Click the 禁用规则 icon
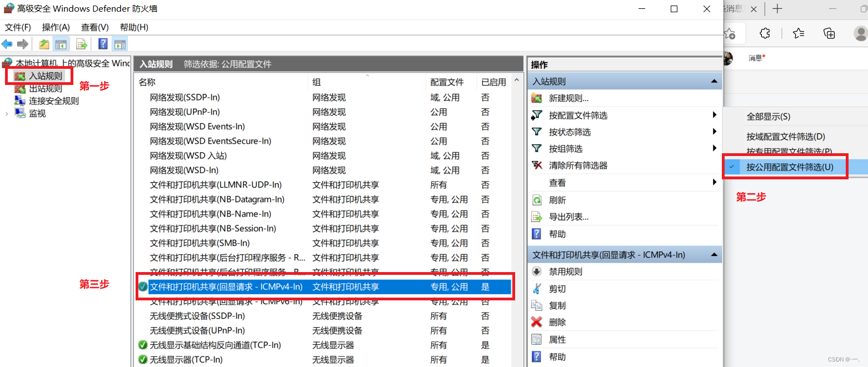The image size is (868, 367). pos(537,272)
